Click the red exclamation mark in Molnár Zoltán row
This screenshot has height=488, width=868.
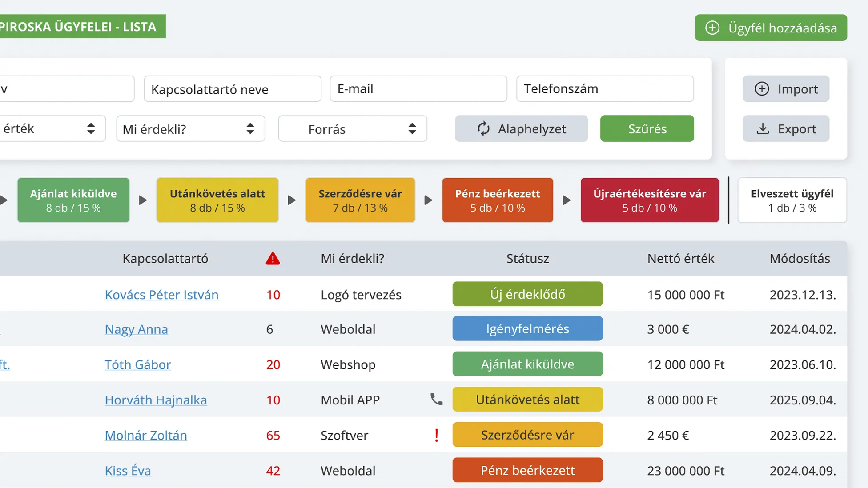point(437,435)
